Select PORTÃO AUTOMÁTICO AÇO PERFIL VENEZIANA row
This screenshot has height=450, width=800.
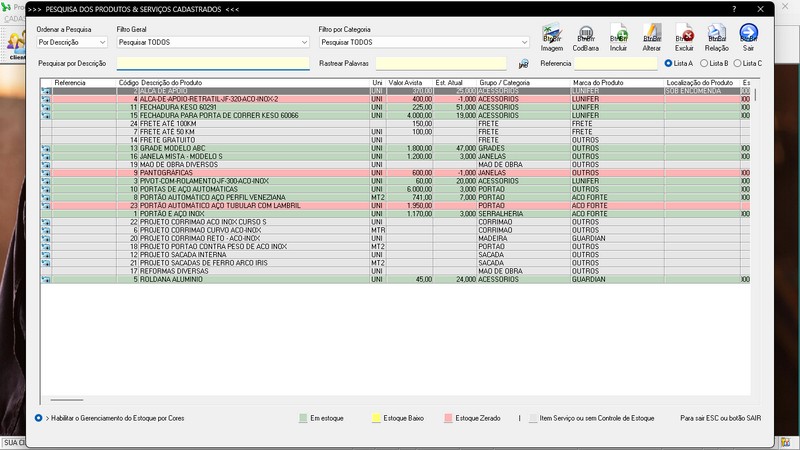coord(395,197)
